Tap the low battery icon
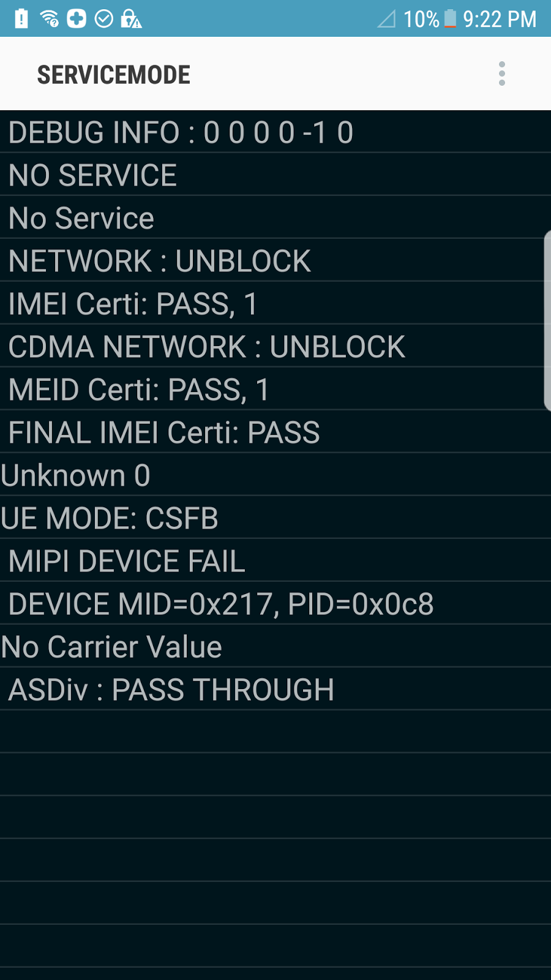The image size is (551, 980). click(x=450, y=19)
